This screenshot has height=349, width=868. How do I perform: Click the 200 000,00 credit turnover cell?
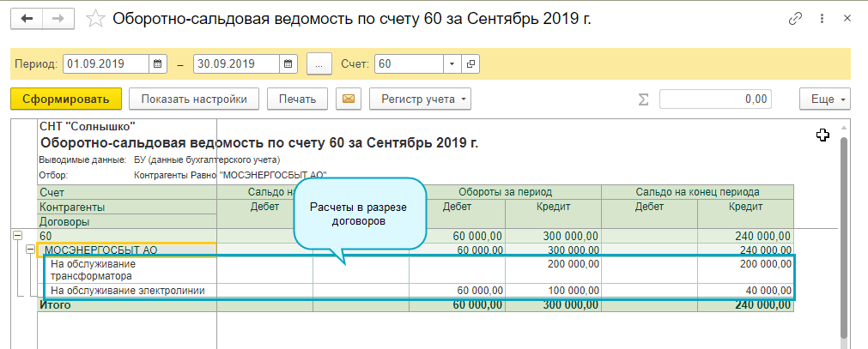click(x=553, y=269)
